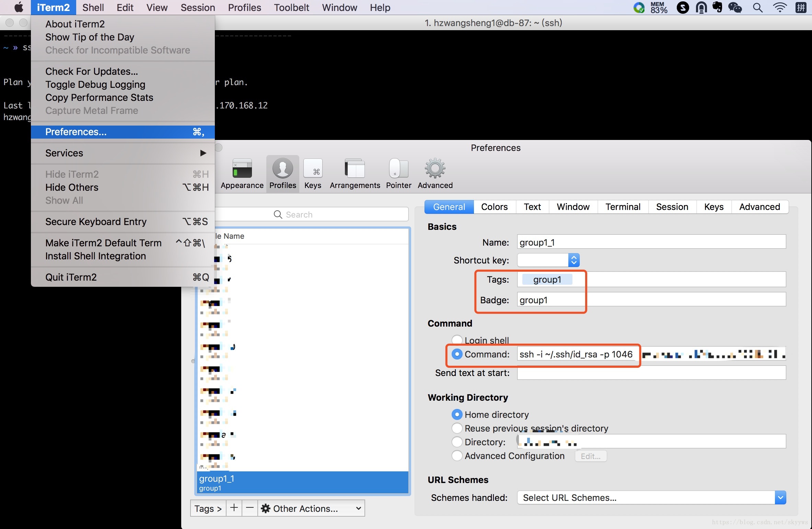
Task: Switch to the Text tab
Action: coord(532,207)
